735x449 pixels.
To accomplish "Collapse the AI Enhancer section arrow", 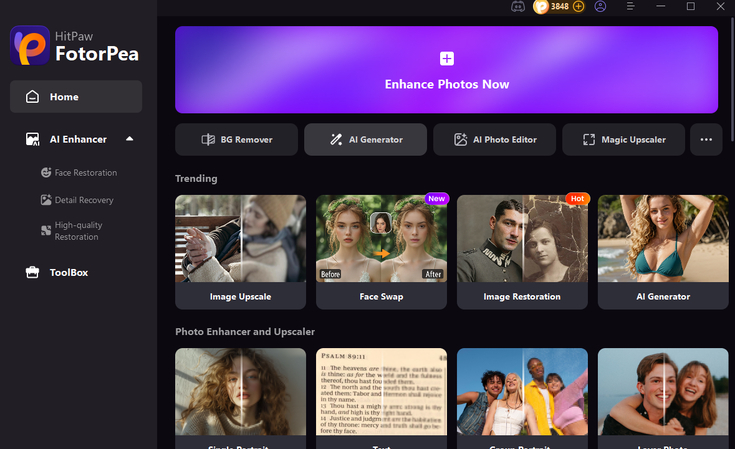I will [130, 139].
